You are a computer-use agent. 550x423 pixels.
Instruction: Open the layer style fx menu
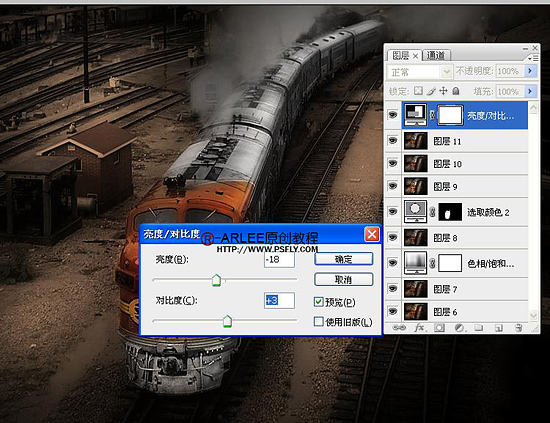(419, 328)
